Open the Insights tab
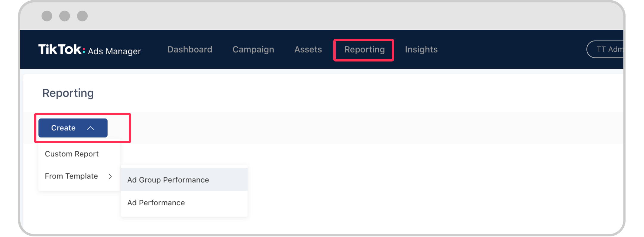This screenshot has height=237, width=644. pos(421,50)
